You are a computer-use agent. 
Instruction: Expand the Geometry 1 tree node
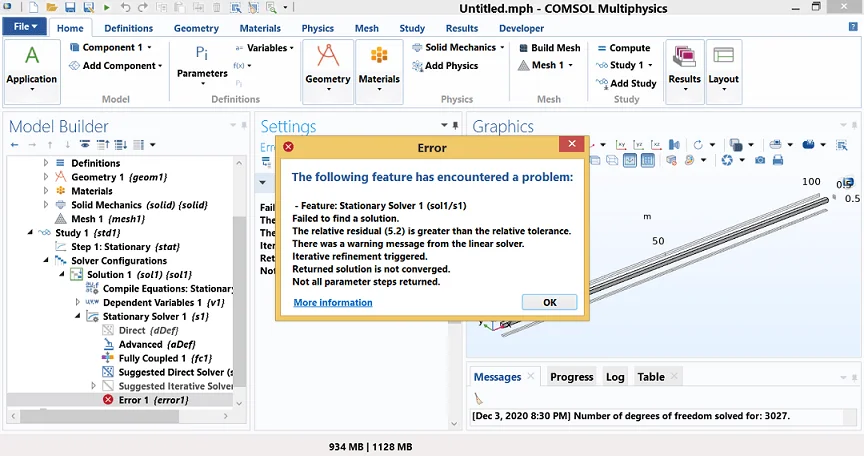[46, 177]
